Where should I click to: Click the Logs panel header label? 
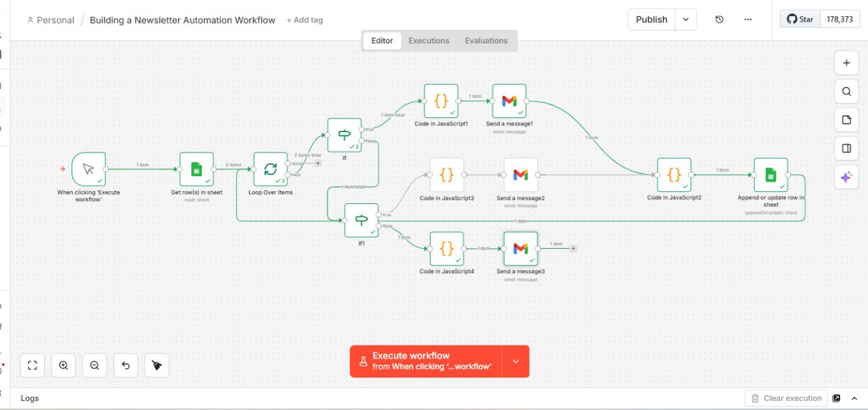(30, 398)
